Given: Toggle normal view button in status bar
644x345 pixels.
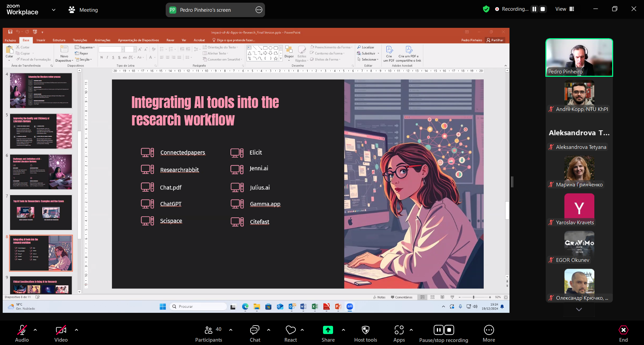Looking at the screenshot, I should pos(422,297).
